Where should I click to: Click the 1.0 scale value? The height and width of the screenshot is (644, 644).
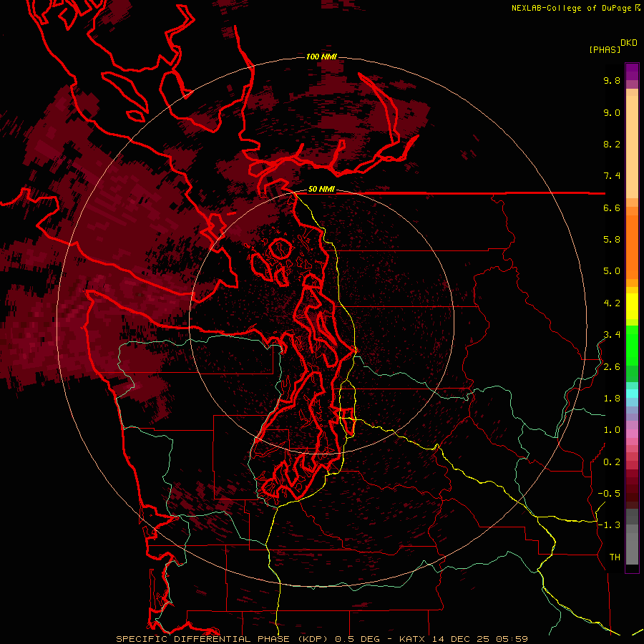click(612, 430)
